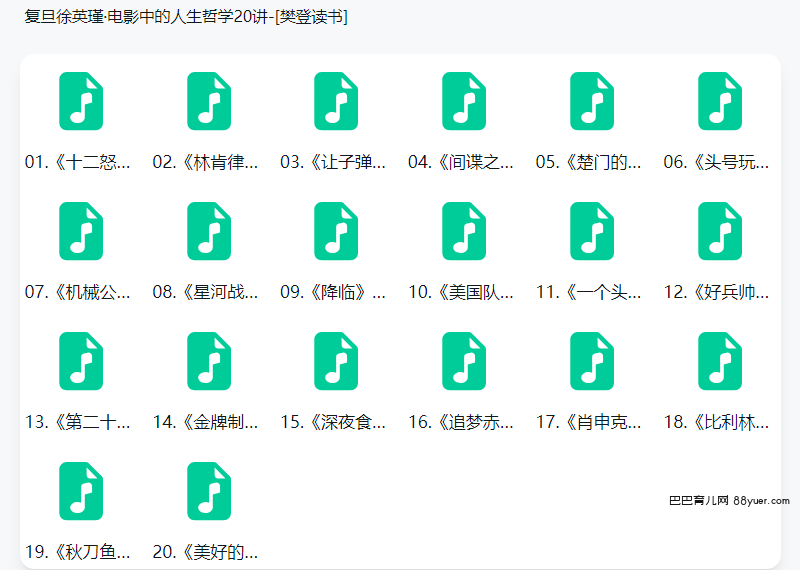Select the file name 07.《机械公...

click(78, 292)
